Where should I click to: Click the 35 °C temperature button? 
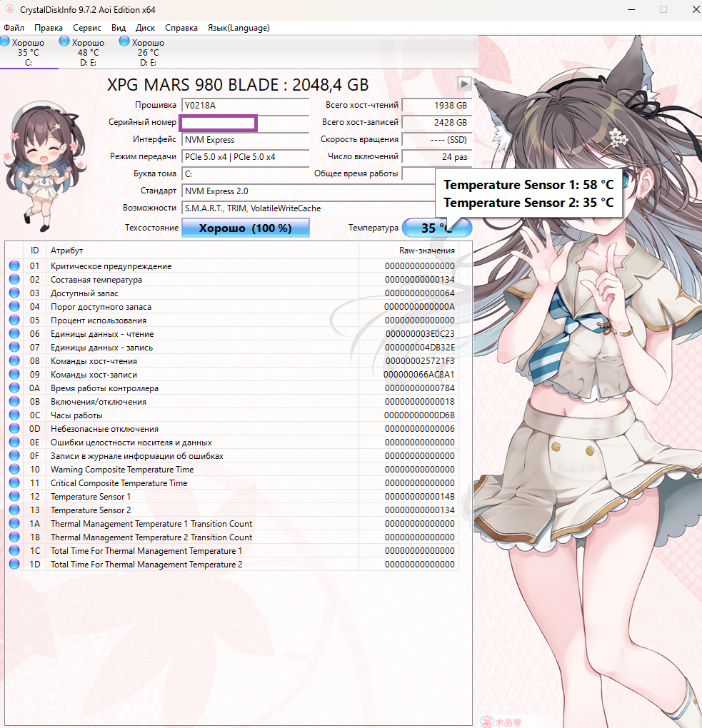(x=437, y=228)
